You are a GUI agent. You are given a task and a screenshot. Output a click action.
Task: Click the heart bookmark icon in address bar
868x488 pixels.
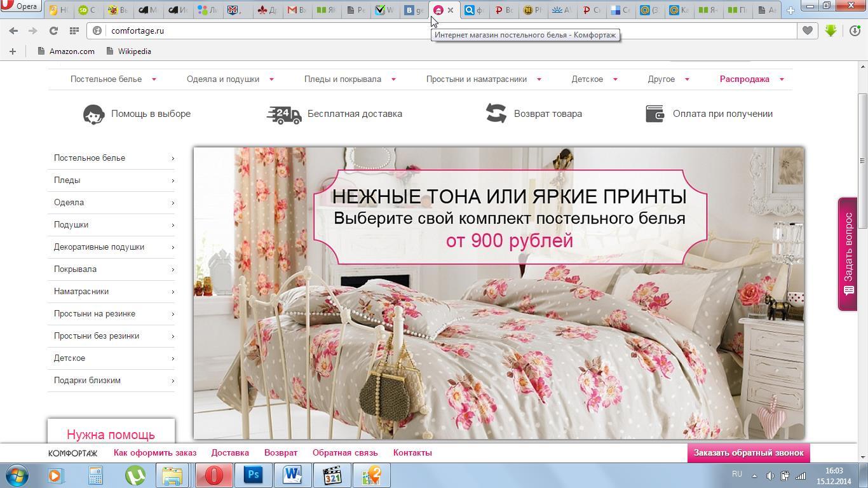(x=807, y=30)
